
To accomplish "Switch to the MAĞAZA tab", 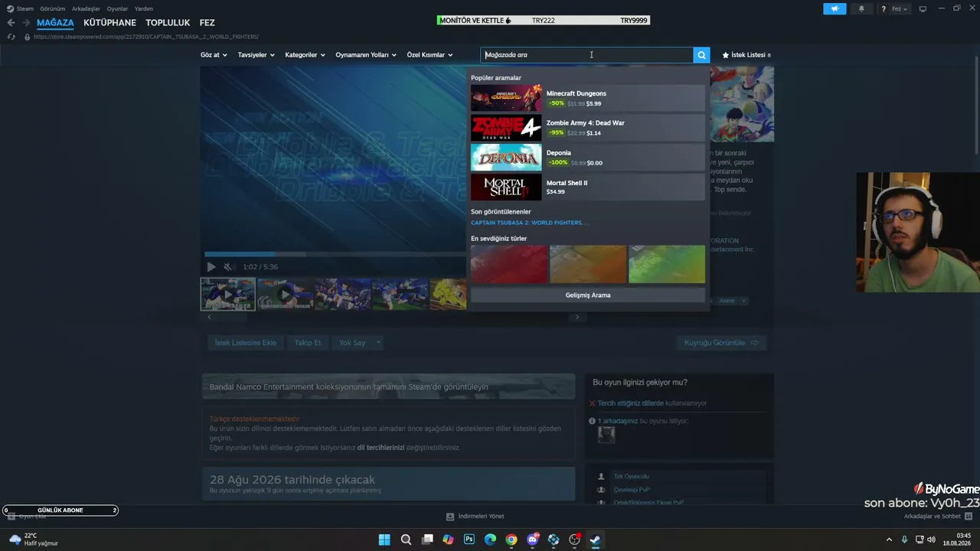I will click(55, 23).
